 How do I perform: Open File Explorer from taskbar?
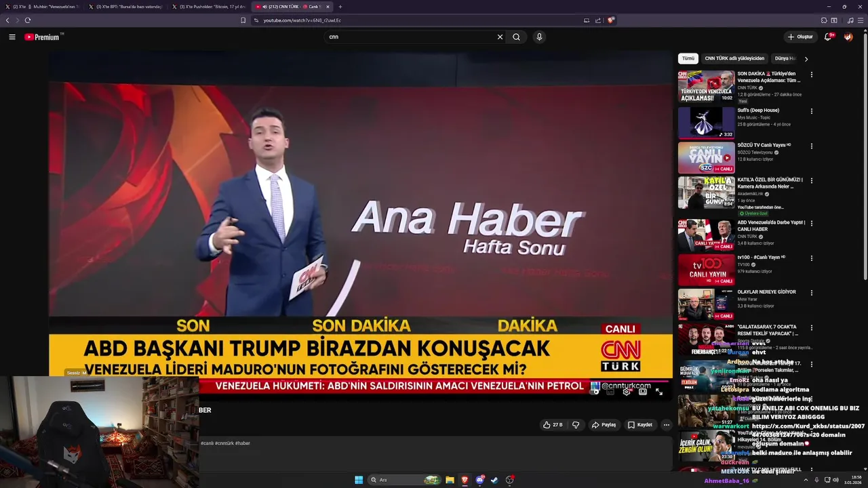[450, 480]
